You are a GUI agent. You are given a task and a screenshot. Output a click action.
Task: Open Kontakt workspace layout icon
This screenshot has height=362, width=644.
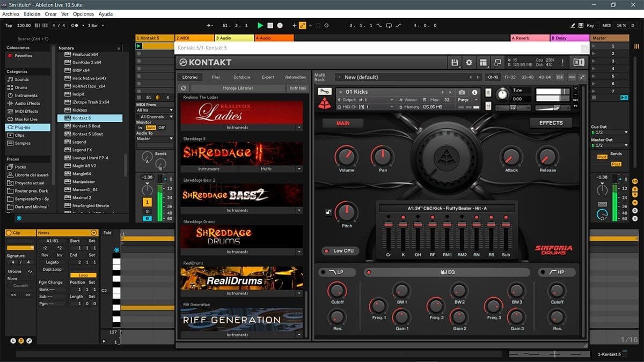[x=484, y=63]
